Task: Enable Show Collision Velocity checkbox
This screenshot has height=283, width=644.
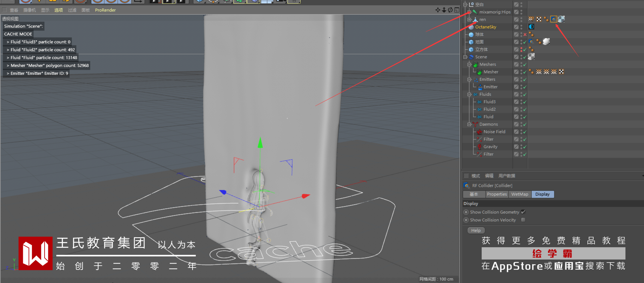Action: pos(523,220)
